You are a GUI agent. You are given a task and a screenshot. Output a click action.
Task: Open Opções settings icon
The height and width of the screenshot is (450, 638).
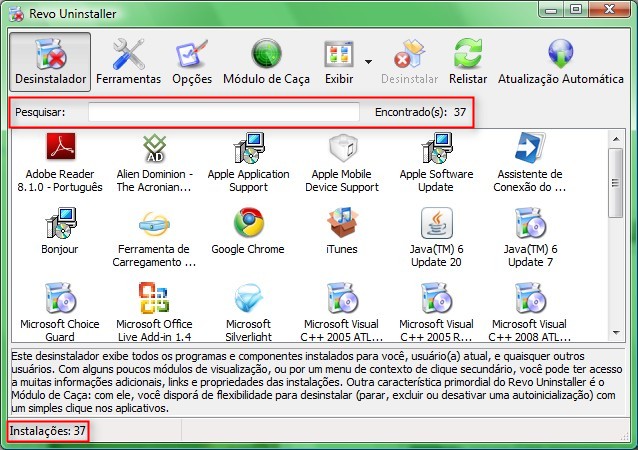click(x=192, y=54)
